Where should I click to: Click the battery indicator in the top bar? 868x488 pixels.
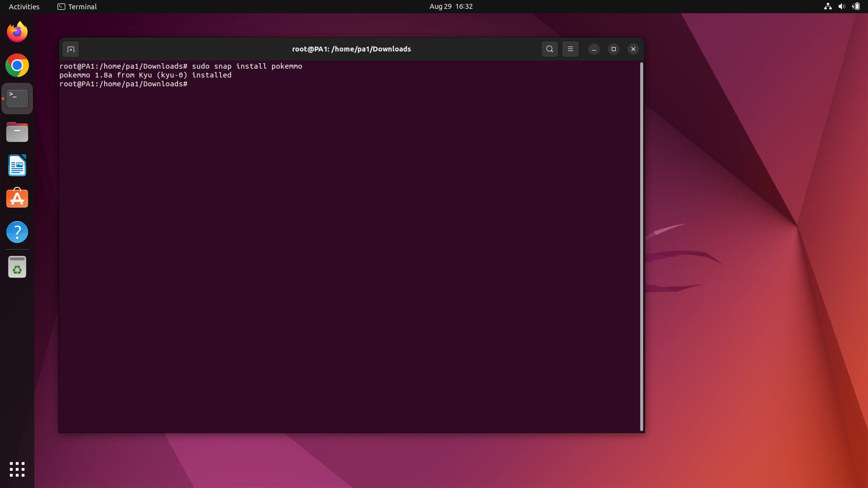[855, 6]
